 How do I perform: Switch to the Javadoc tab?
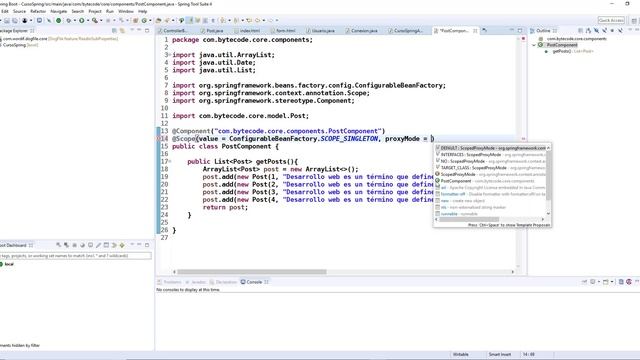(196, 282)
